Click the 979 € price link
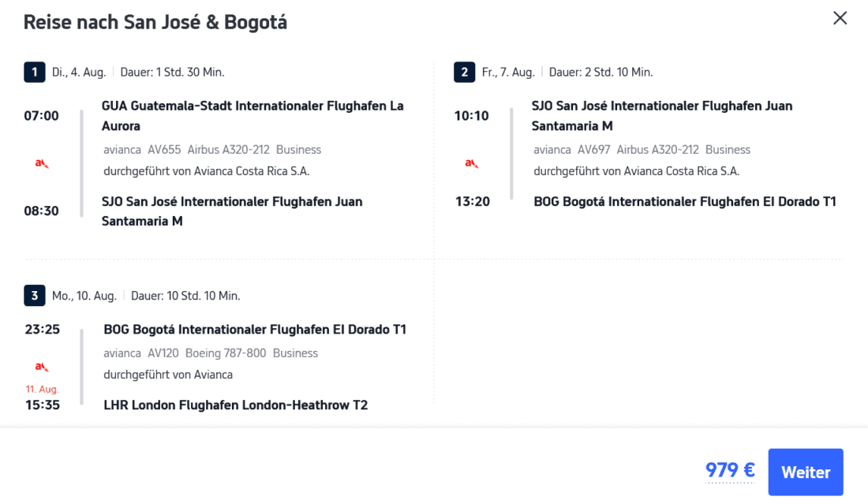 click(x=730, y=471)
